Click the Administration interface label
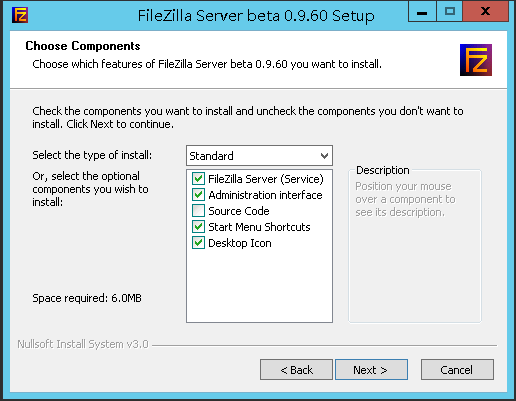 point(265,195)
